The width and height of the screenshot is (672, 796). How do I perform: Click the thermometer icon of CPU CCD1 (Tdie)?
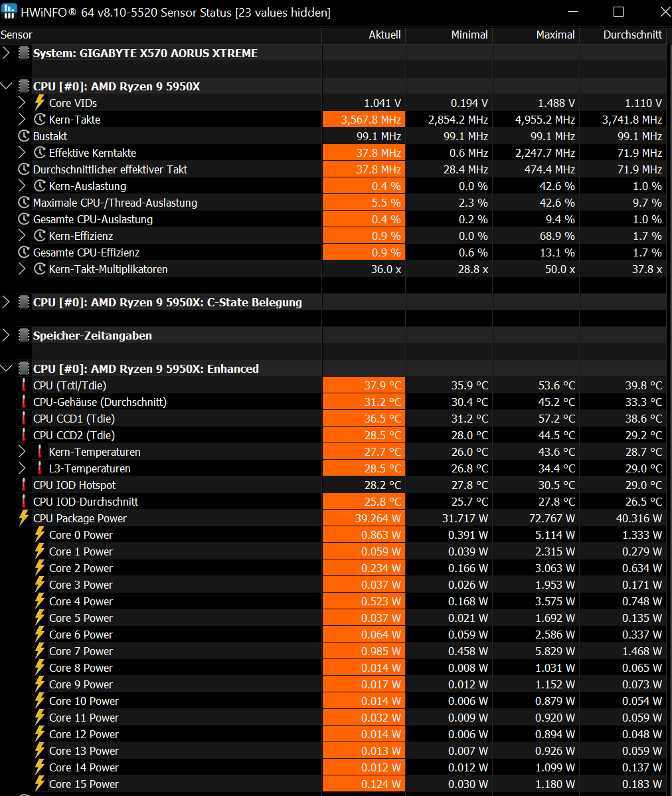tap(23, 419)
